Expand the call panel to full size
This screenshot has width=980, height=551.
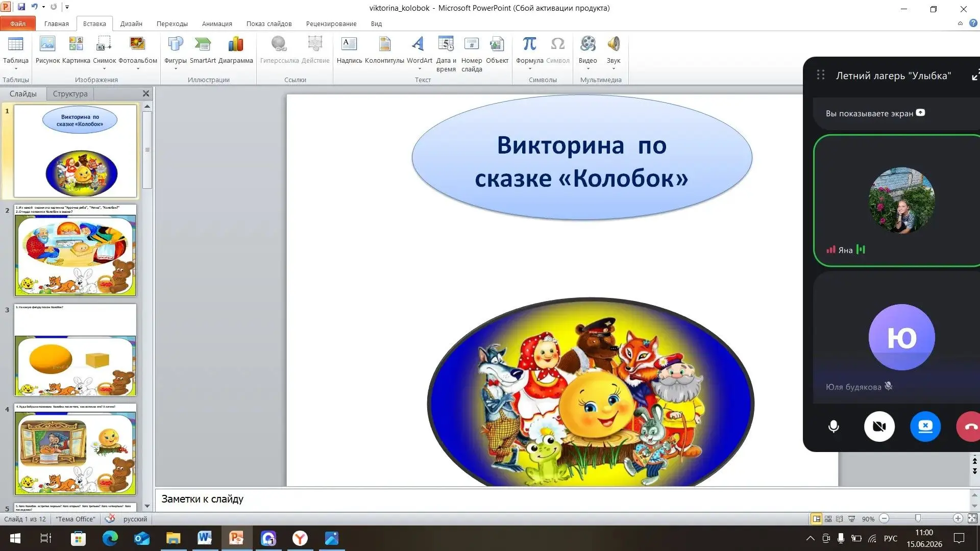[975, 76]
